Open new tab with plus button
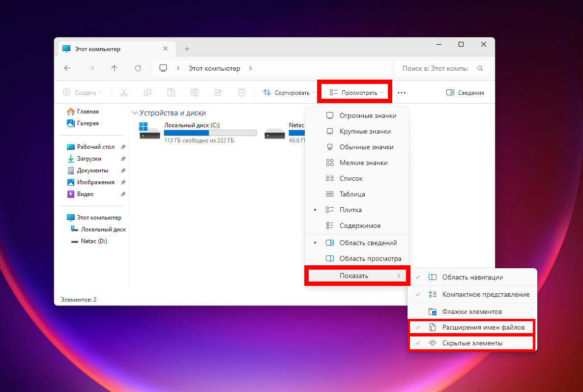This screenshot has width=583, height=392. click(x=187, y=49)
